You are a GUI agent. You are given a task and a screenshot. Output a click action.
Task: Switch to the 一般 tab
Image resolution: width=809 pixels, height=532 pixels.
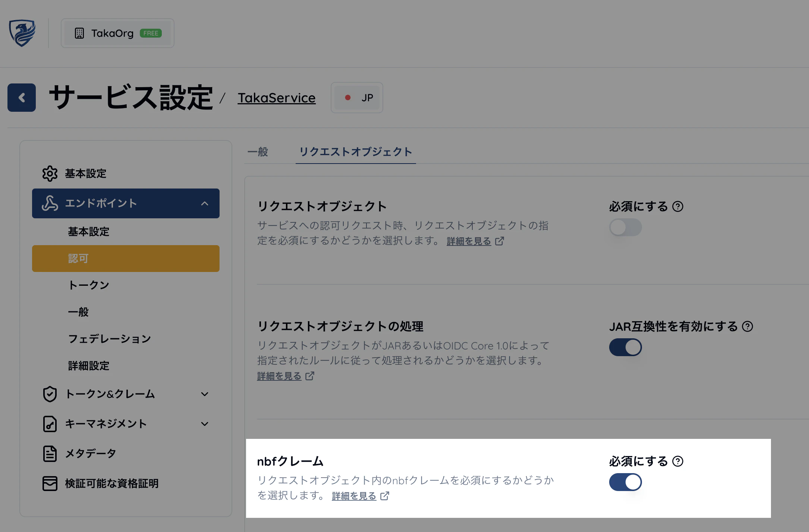tap(258, 152)
